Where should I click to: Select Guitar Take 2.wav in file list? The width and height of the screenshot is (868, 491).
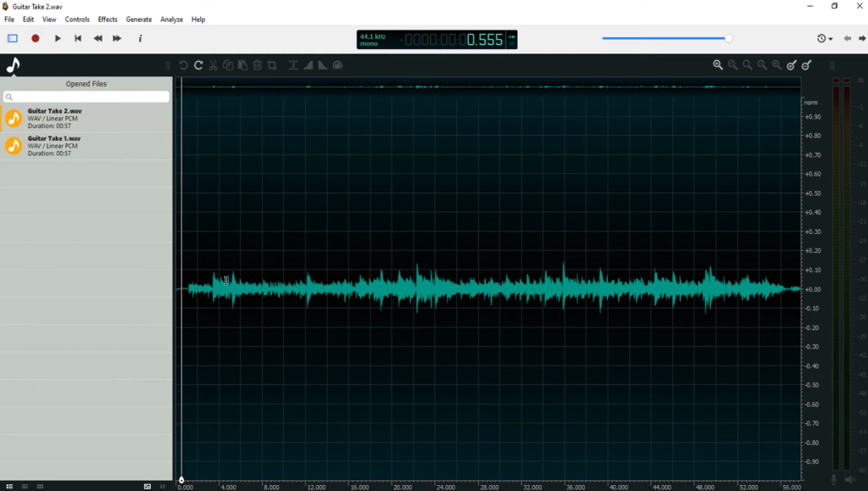[x=86, y=118]
